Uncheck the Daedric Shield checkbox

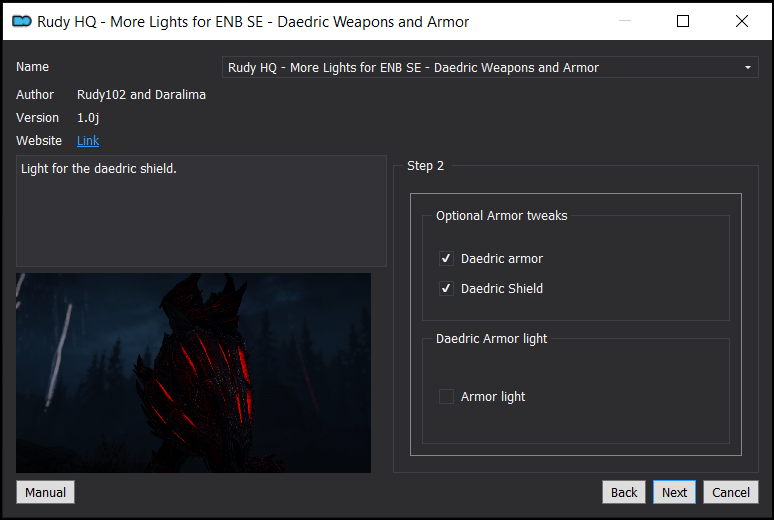[x=446, y=288]
